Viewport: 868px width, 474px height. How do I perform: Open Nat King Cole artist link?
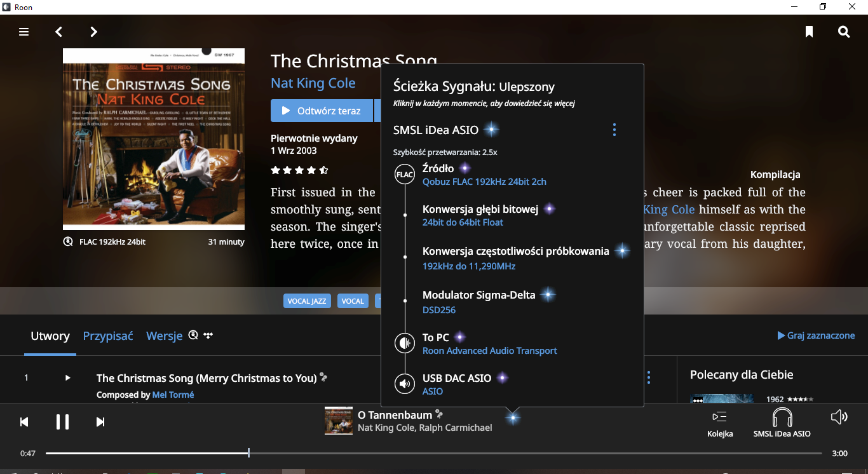(313, 83)
